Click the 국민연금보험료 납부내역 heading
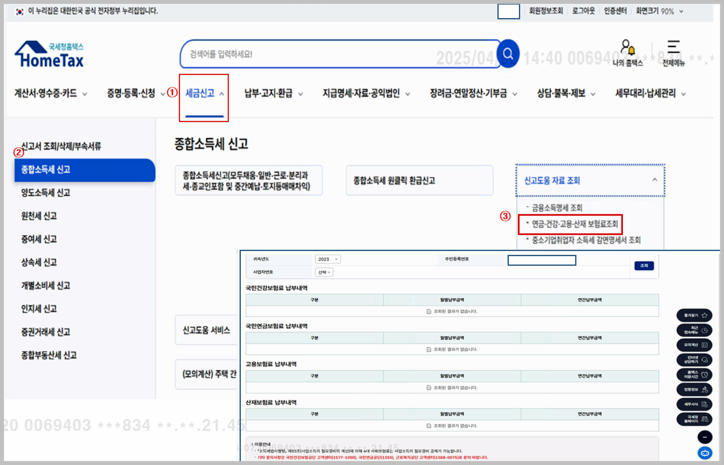The image size is (724, 465). [277, 326]
